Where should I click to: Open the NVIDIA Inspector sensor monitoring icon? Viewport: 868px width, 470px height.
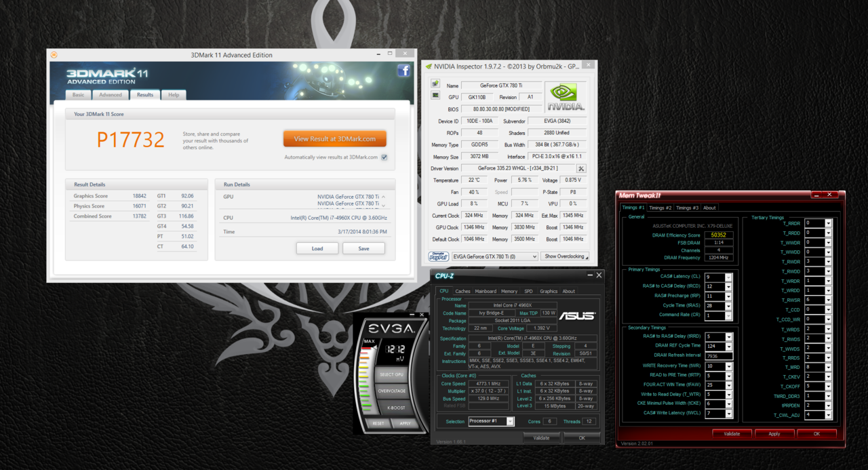[x=435, y=96]
